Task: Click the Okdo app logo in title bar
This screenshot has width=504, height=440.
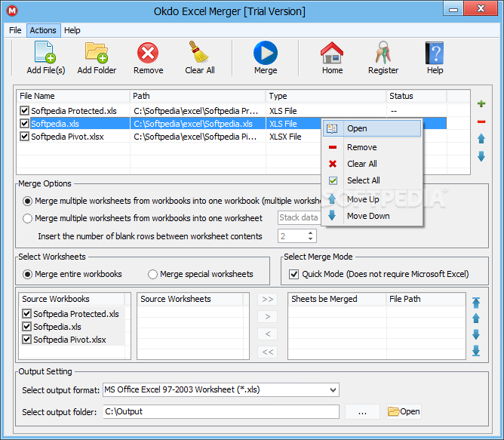Action: 12,11
